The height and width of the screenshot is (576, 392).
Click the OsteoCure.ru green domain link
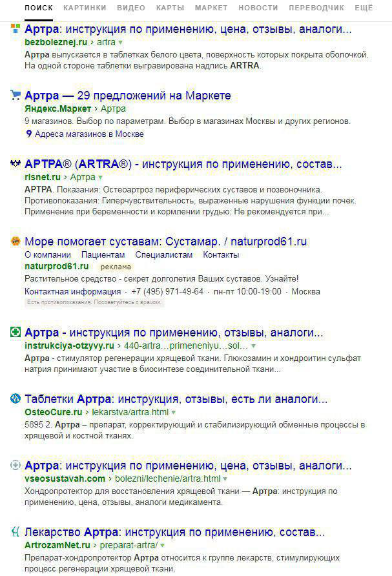point(53,412)
